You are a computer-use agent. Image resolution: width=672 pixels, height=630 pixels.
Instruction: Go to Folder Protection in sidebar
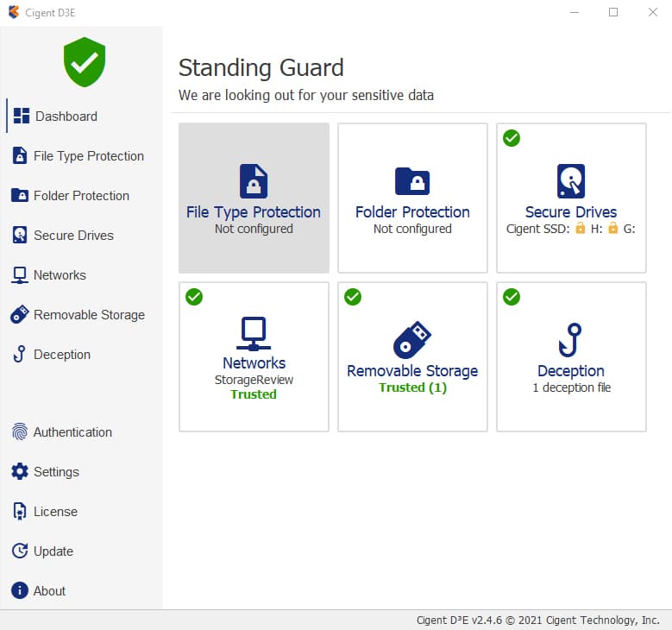81,196
